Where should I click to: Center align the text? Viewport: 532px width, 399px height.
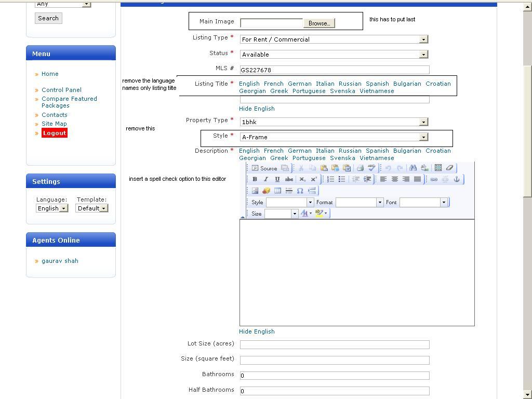[x=395, y=179]
